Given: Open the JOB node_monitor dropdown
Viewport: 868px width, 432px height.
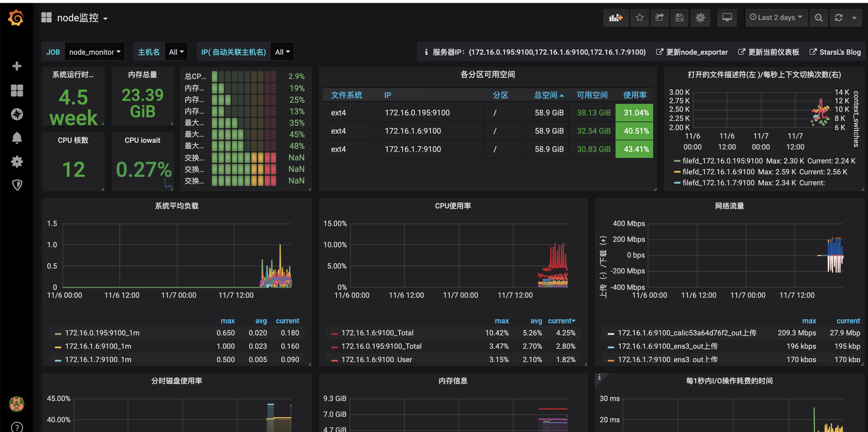Looking at the screenshot, I should [94, 52].
